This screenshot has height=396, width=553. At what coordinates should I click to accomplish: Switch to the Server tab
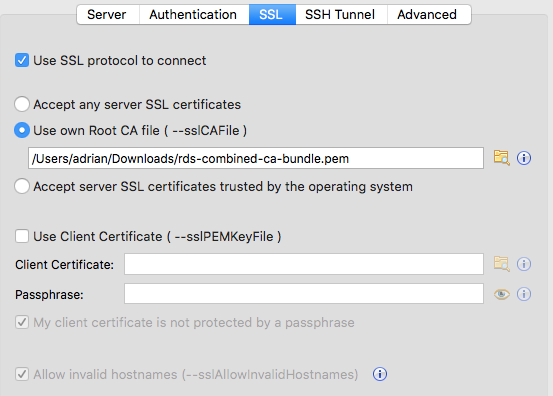pyautogui.click(x=108, y=14)
